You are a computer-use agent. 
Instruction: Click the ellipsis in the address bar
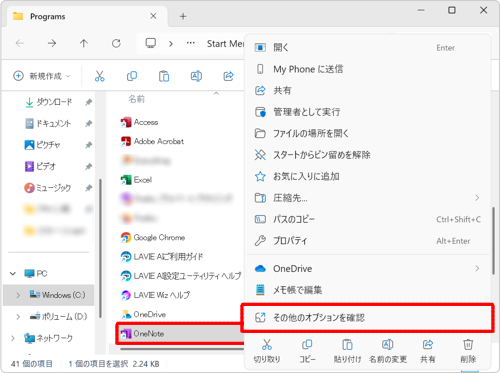pyautogui.click(x=191, y=43)
